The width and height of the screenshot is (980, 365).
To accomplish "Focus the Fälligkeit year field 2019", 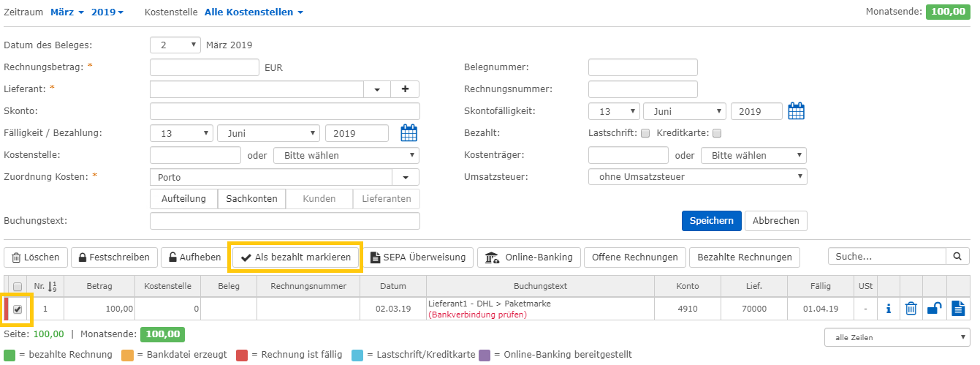I will 357,133.
